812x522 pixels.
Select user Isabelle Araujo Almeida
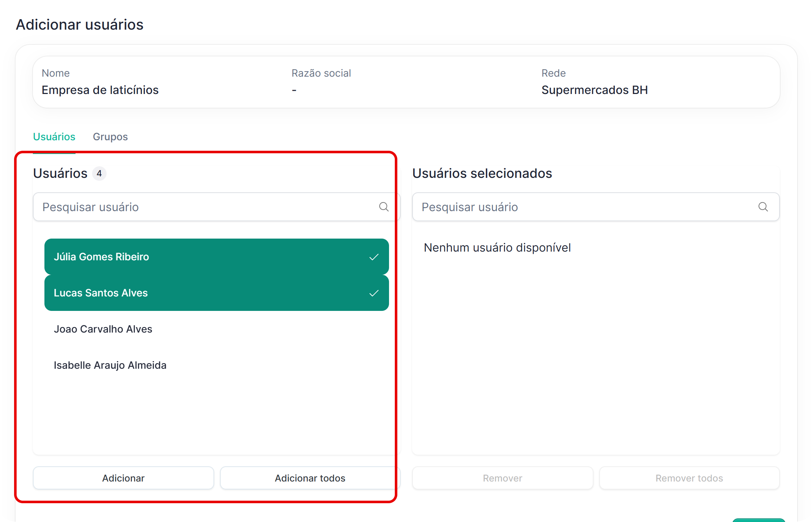(x=110, y=365)
